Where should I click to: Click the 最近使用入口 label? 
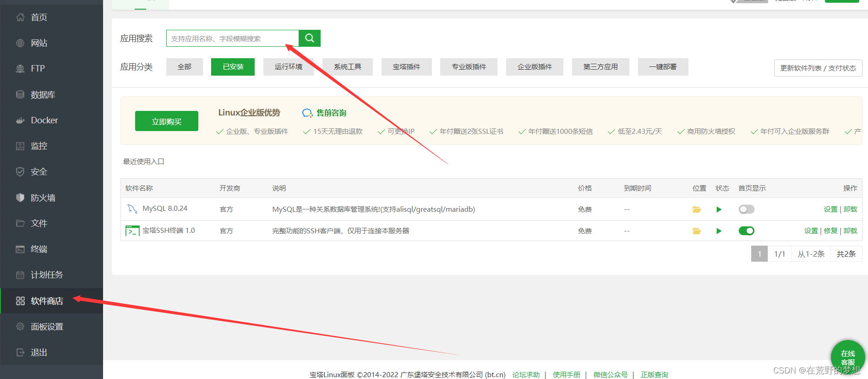[144, 162]
